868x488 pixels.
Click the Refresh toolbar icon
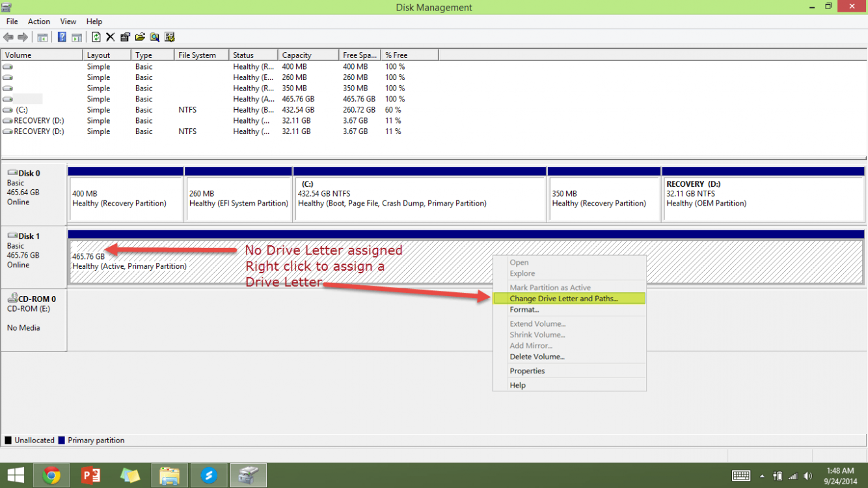click(x=96, y=37)
